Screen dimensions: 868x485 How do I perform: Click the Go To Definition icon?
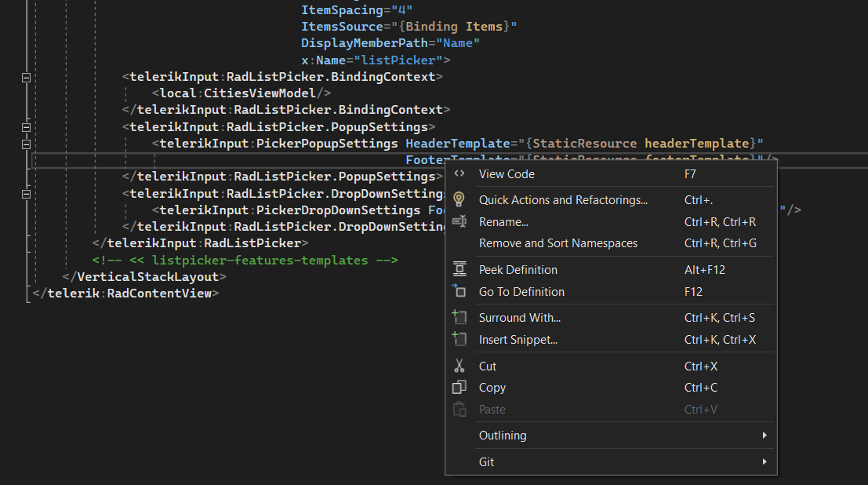tap(459, 291)
